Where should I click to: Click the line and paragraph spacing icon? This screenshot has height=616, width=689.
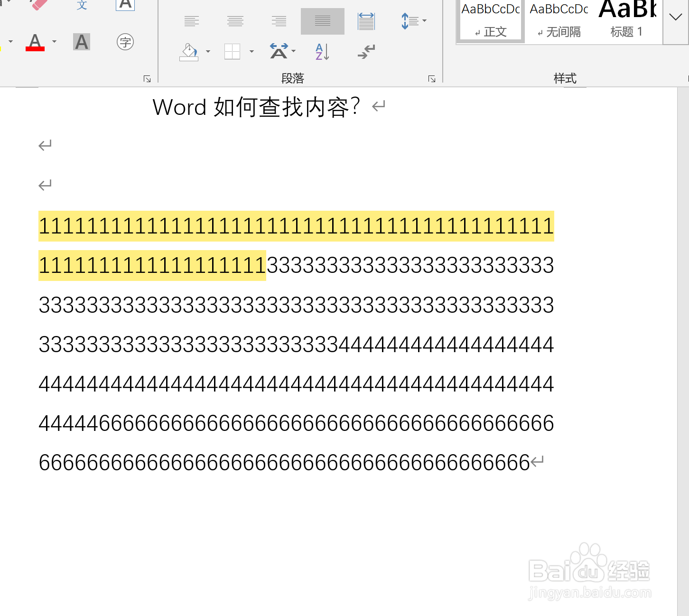(410, 21)
